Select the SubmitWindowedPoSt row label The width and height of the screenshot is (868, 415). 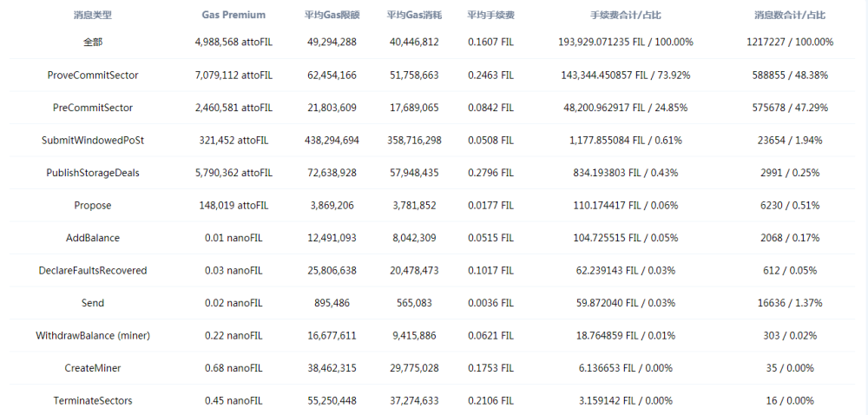(93, 141)
